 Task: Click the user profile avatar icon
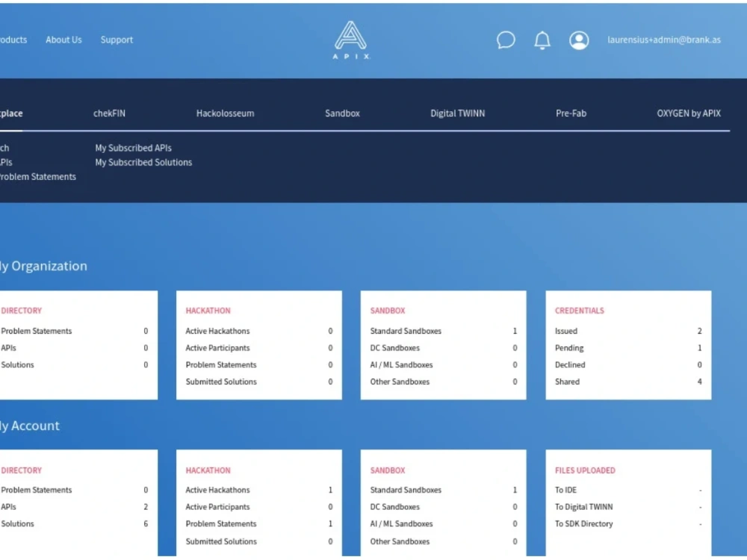[x=579, y=40]
